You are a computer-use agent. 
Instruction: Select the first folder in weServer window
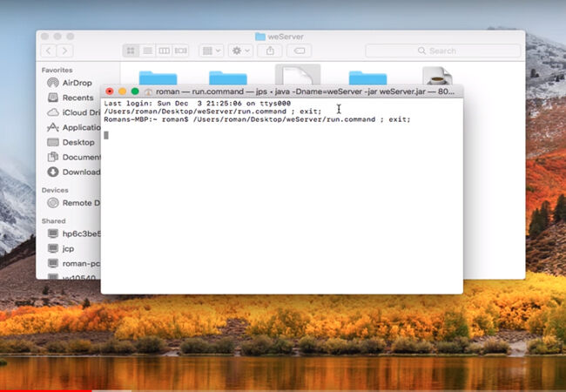pyautogui.click(x=158, y=78)
